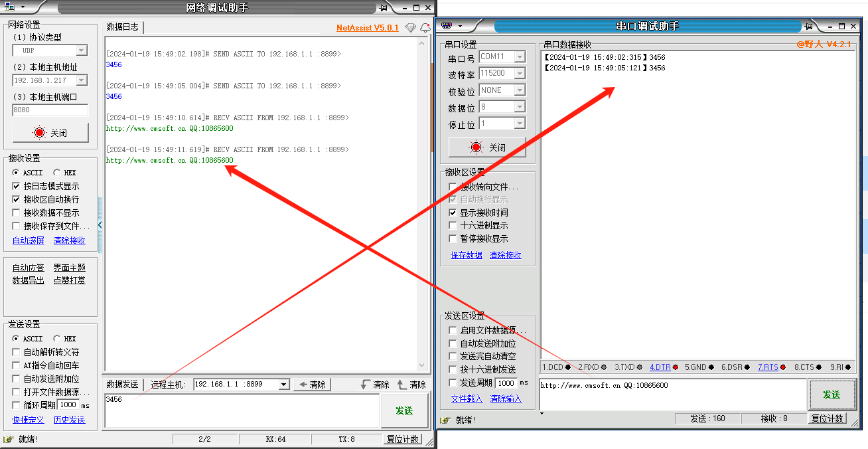Toggle the 7.RTS signal indicator
The image size is (868, 449).
click(771, 367)
